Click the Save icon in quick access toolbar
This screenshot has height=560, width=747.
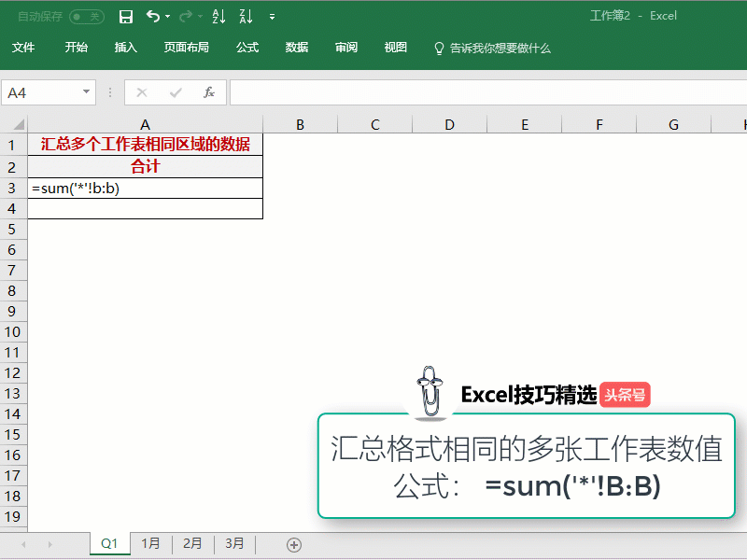click(126, 17)
